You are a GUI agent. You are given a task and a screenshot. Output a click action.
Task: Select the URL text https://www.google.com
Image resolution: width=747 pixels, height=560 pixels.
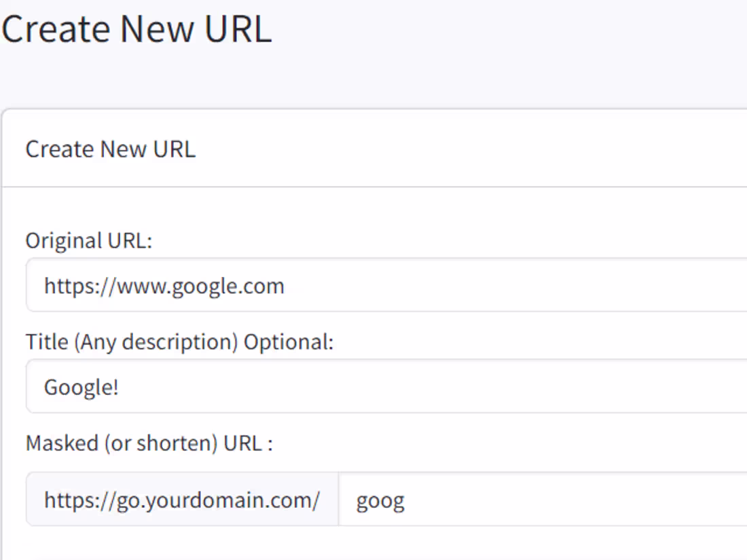(163, 285)
